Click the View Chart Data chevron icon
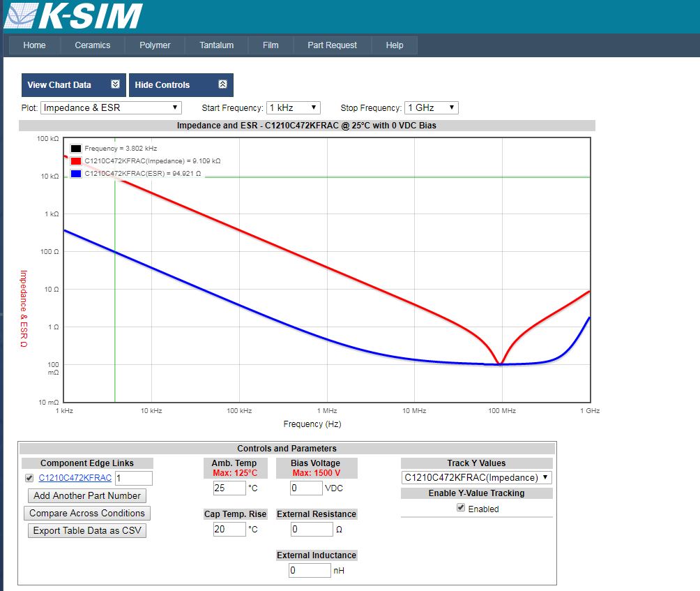700x591 pixels. (x=115, y=84)
